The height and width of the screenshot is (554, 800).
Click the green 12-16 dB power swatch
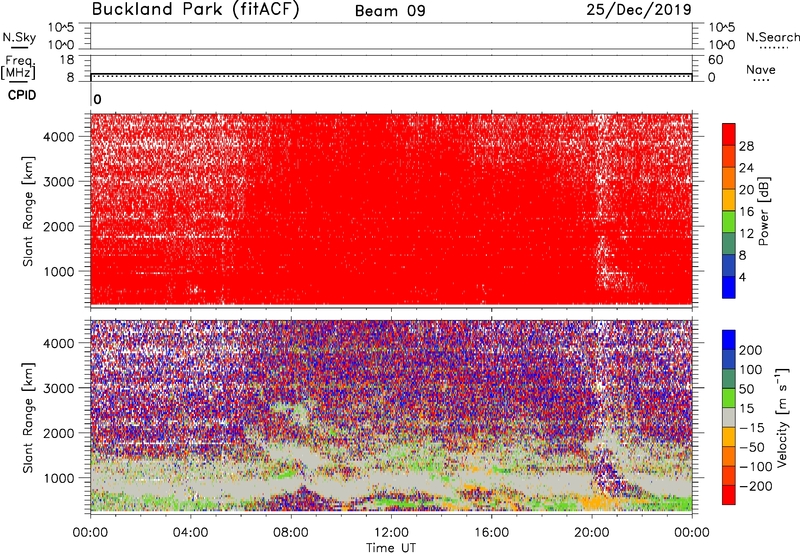pos(729,222)
